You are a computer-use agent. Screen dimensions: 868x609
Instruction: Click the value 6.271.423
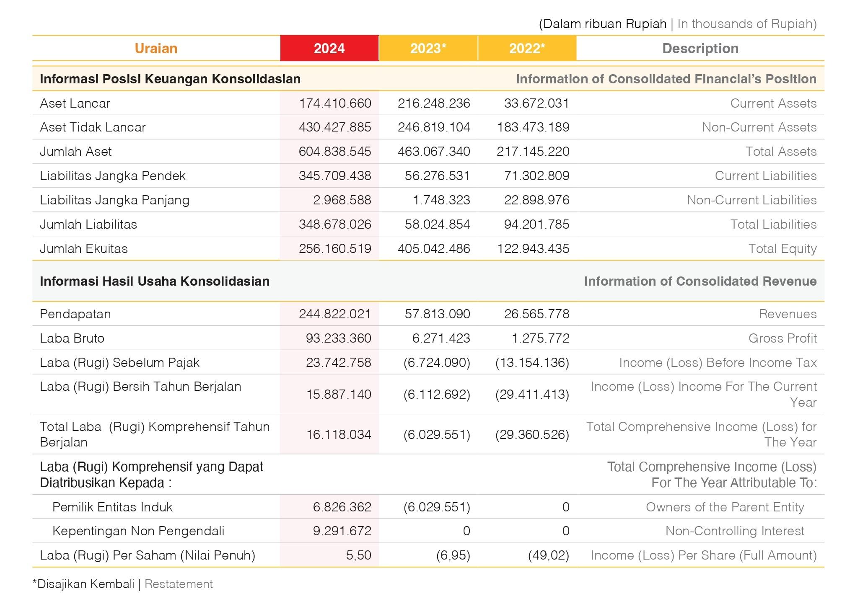click(441, 338)
